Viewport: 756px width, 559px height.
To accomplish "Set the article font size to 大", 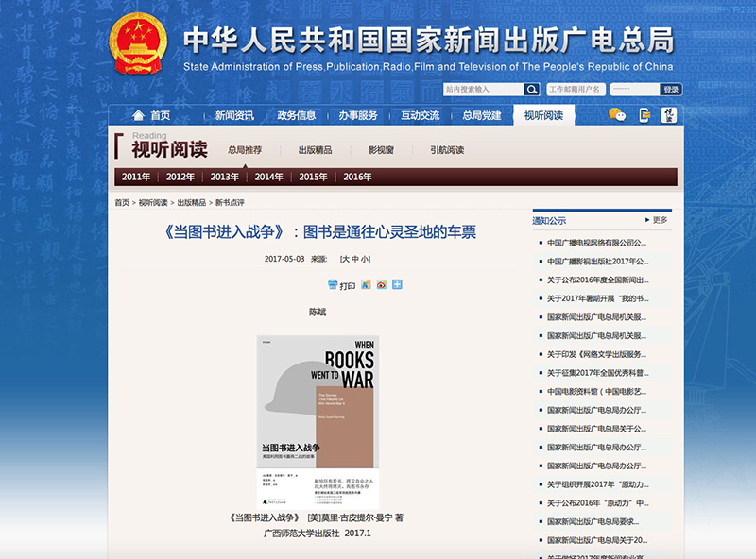I will coord(346,259).
